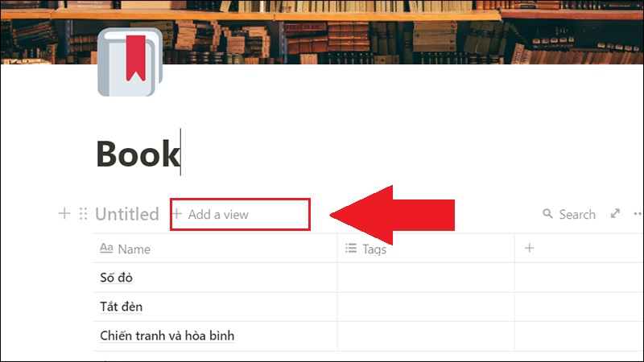Open the Tắt đèn row
The width and height of the screenshot is (644, 362).
pyautogui.click(x=122, y=306)
